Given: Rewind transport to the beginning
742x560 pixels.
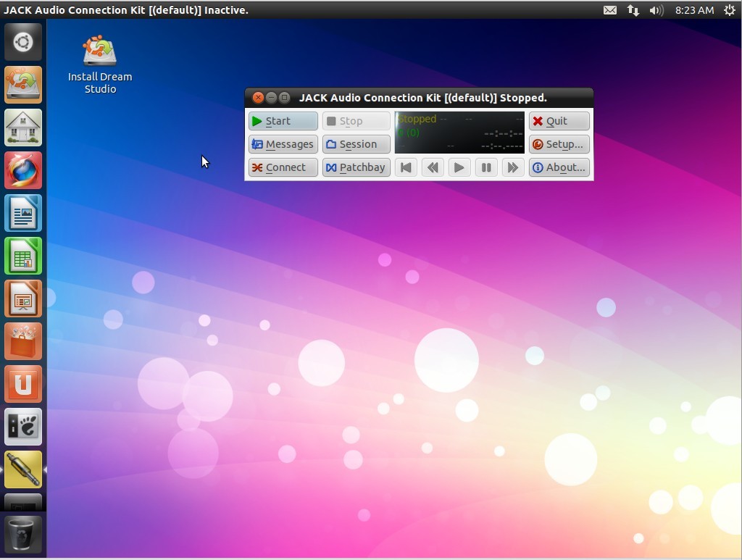Looking at the screenshot, I should pyautogui.click(x=406, y=167).
